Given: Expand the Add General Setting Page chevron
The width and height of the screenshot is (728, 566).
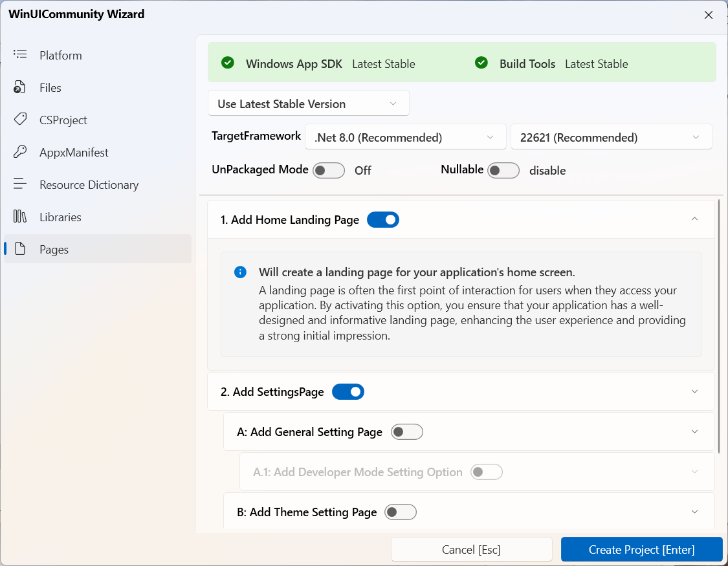Looking at the screenshot, I should tap(694, 431).
